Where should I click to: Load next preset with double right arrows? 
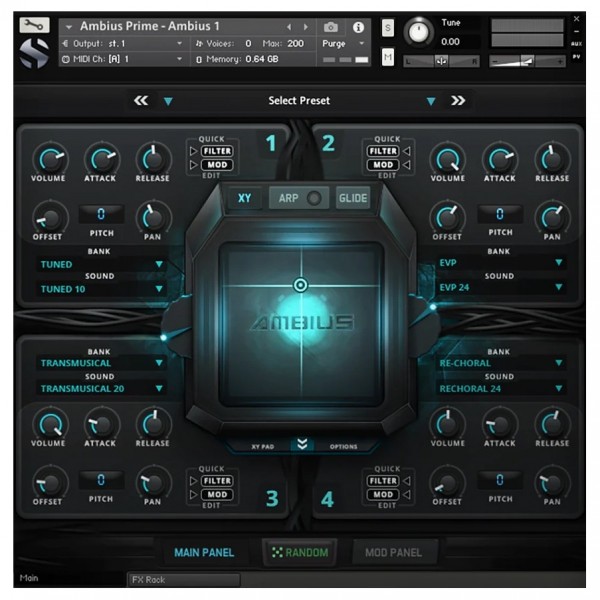[458, 101]
